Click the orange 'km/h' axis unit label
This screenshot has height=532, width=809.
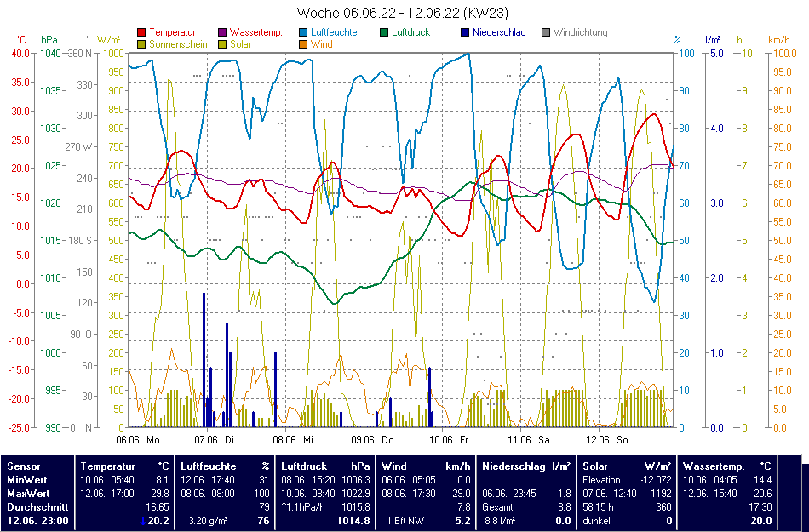(x=779, y=40)
